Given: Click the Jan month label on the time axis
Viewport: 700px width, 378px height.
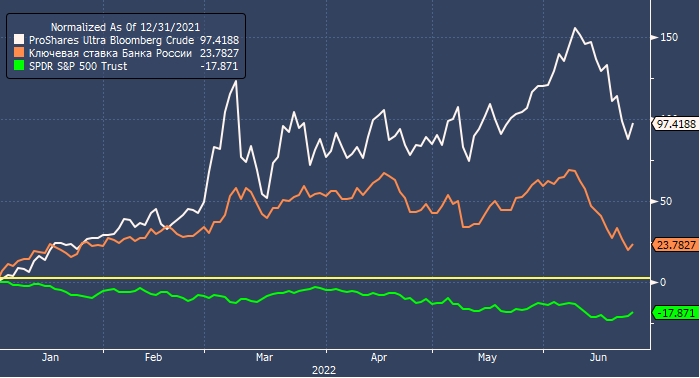Looking at the screenshot, I should coord(50,357).
